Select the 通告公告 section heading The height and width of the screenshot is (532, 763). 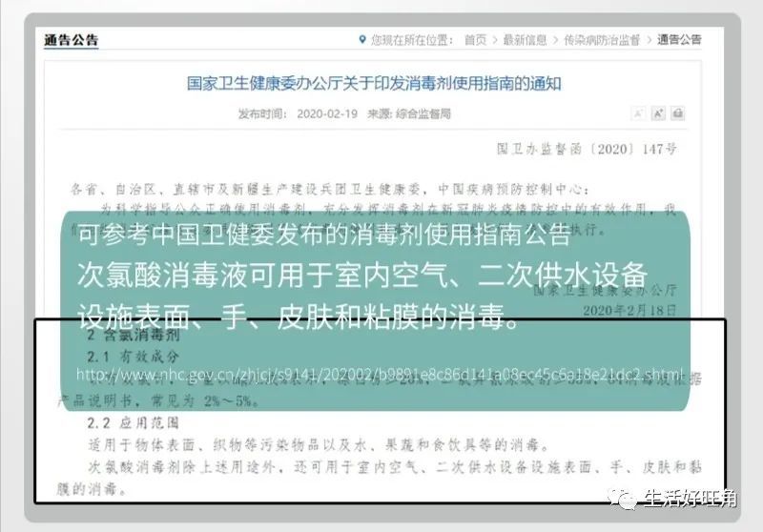pyautogui.click(x=71, y=40)
